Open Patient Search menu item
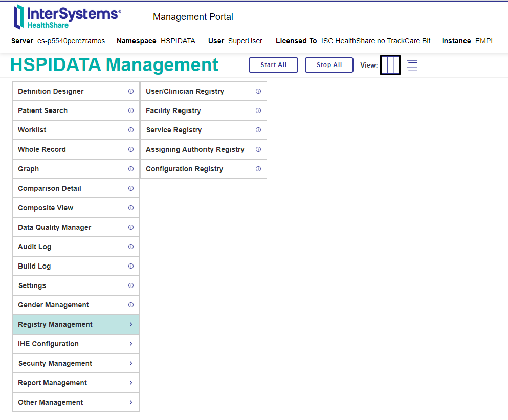Image resolution: width=508 pixels, height=420 pixels. [x=76, y=110]
